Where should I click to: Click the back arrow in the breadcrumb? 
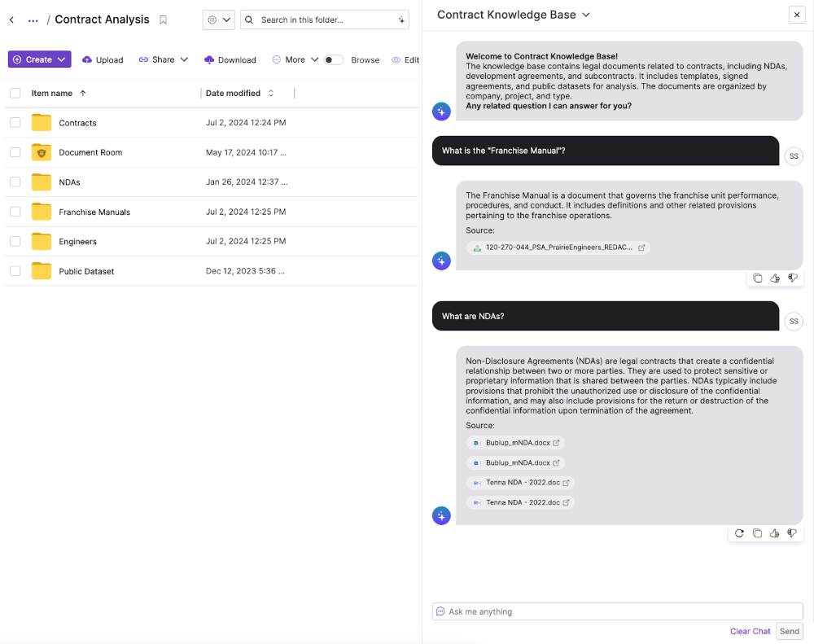(11, 20)
